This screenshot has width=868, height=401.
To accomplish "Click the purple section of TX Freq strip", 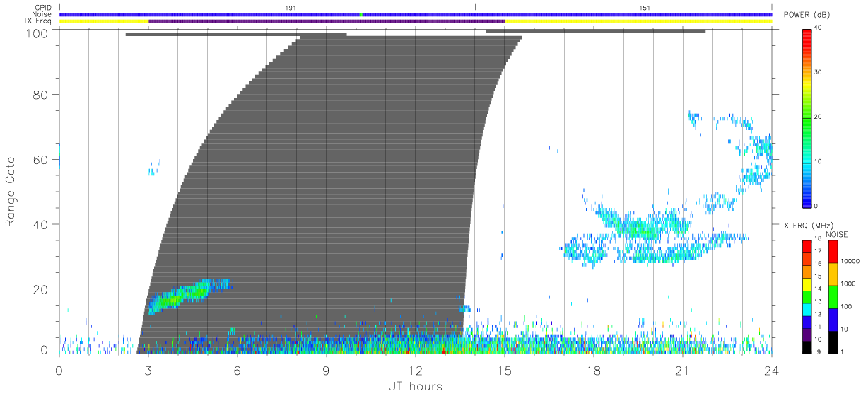I will coord(327,21).
